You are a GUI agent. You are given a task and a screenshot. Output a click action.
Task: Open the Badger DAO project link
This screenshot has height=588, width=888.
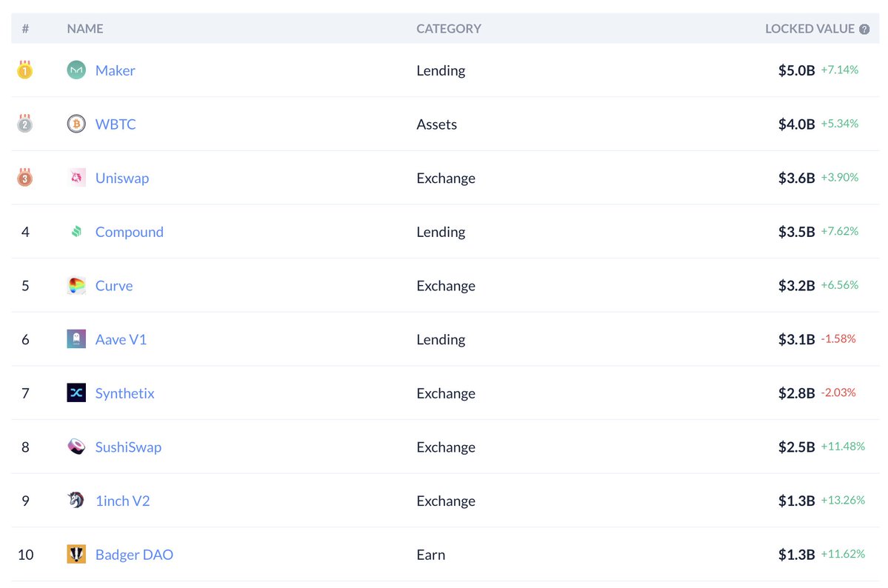134,555
